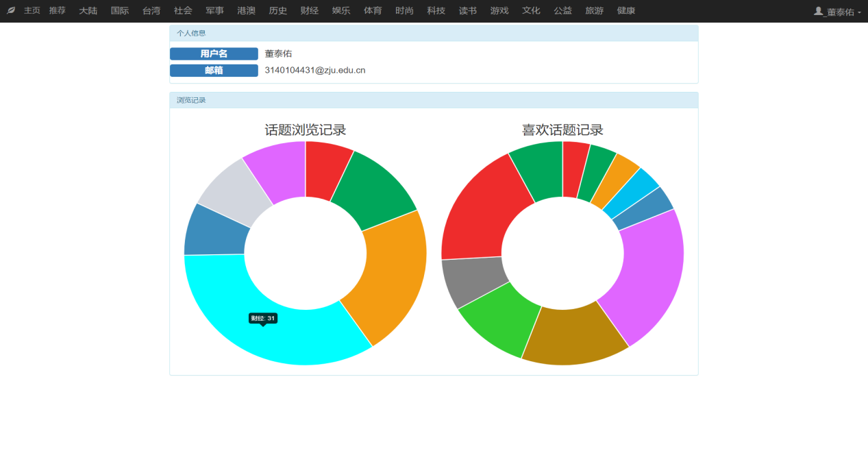The image size is (868, 451).
Task: Open the 财经 nav item
Action: [310, 11]
